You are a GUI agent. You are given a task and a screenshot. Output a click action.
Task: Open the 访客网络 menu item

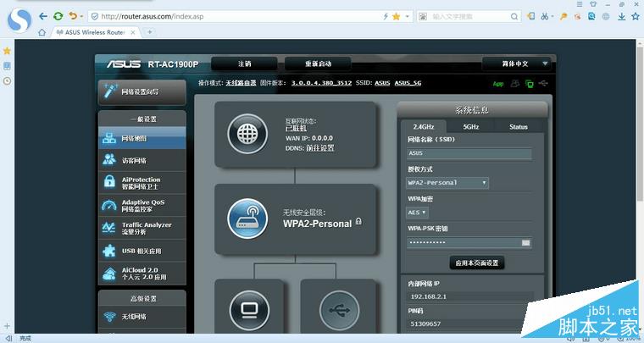tap(142, 160)
